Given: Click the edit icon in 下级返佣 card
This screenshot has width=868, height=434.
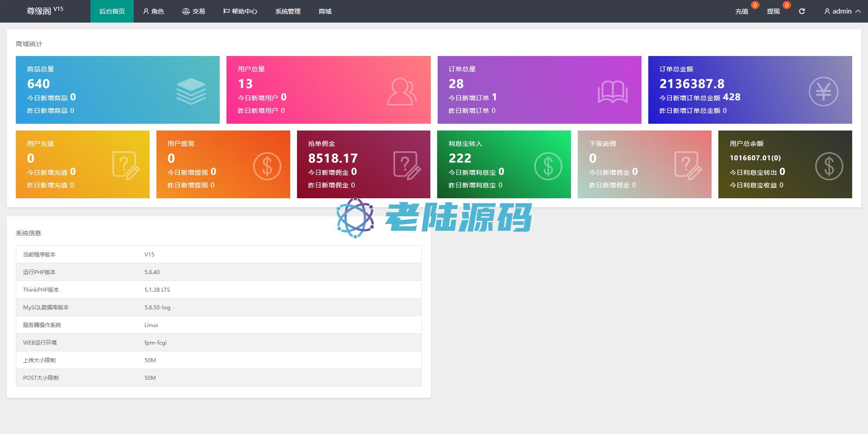Looking at the screenshot, I should [688, 166].
